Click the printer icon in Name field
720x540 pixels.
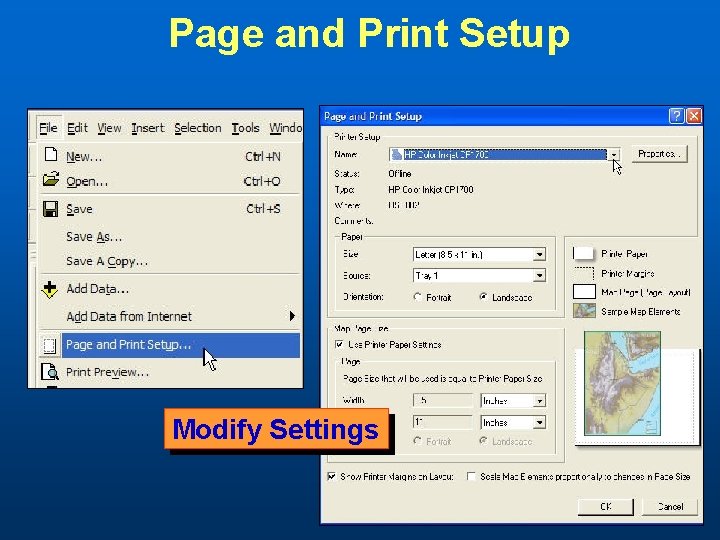click(x=396, y=155)
